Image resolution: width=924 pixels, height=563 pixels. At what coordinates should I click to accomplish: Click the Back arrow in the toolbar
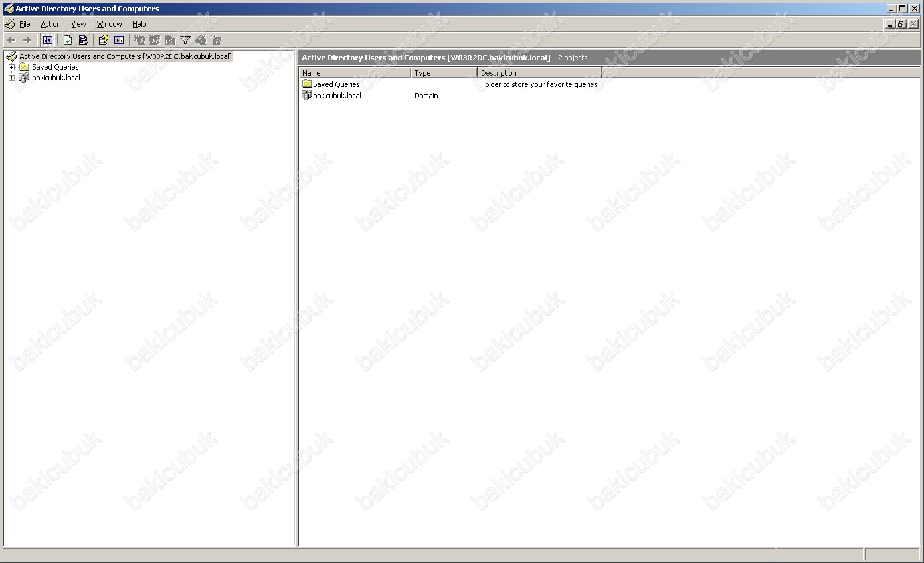tap(11, 40)
